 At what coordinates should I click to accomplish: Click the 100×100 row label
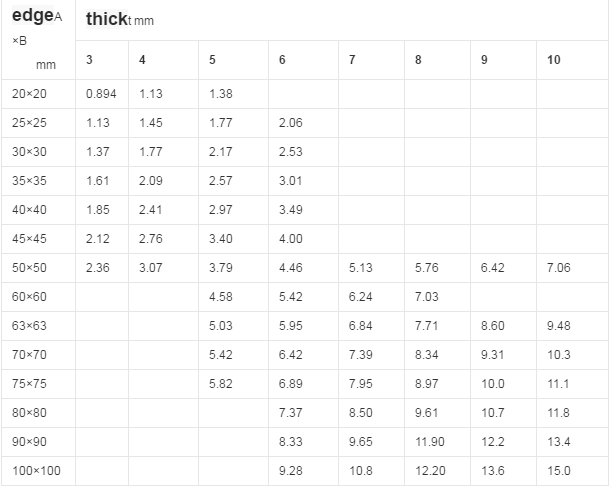click(36, 471)
